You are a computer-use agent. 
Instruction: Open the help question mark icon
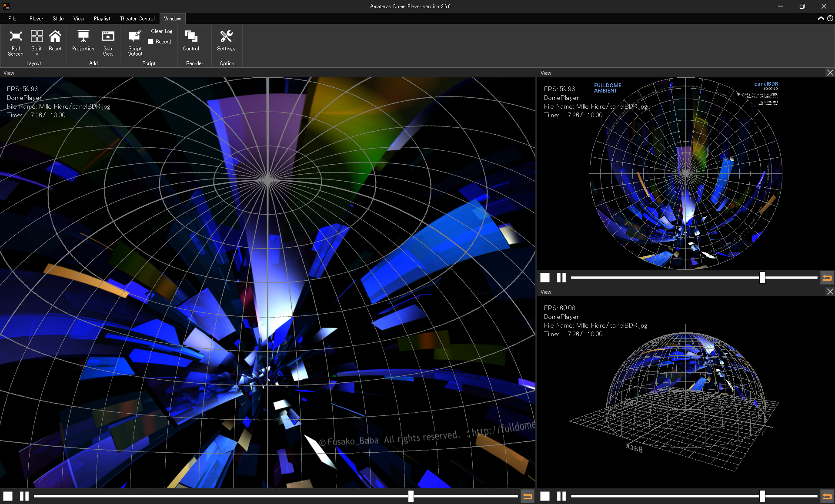click(x=830, y=18)
